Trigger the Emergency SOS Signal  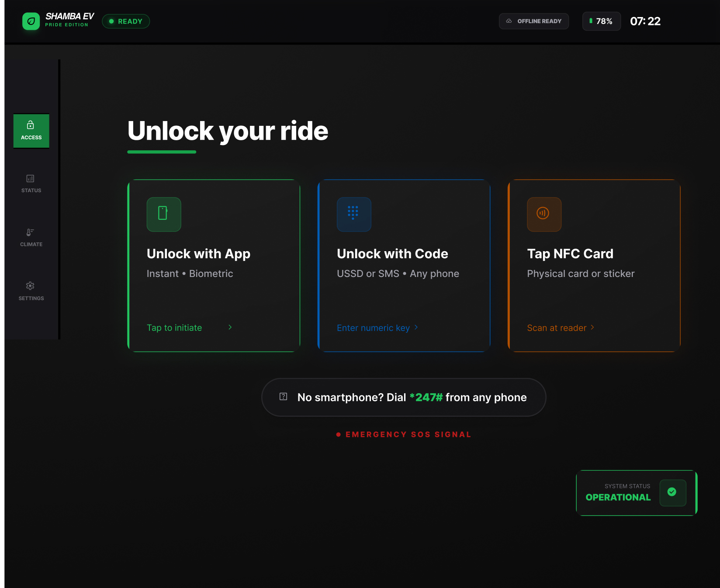point(404,434)
